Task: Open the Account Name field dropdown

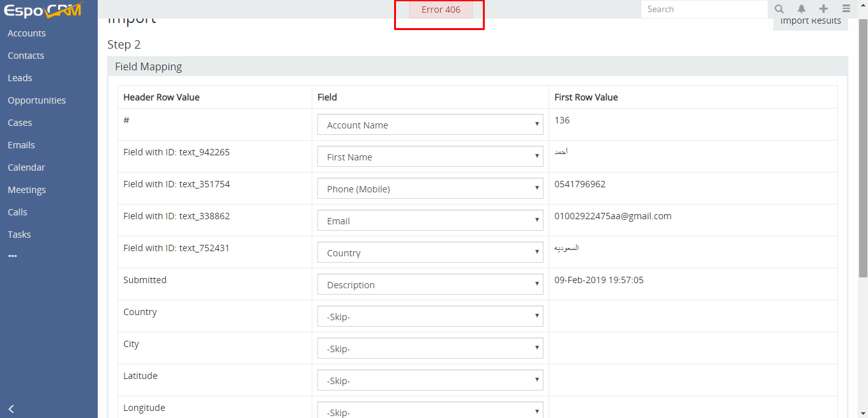Action: click(x=430, y=125)
